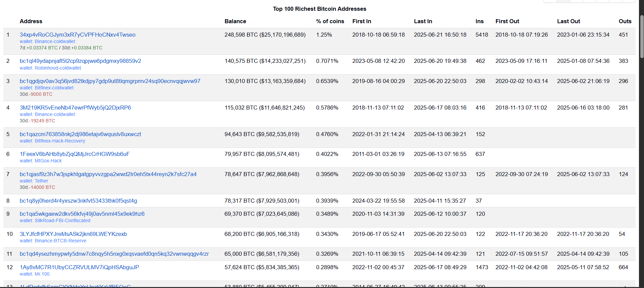Open address 3M219KR5vEneNb47ewrPfWyb5jQ2DjxRP6
Screen dimensions: 644x288
tap(75, 108)
